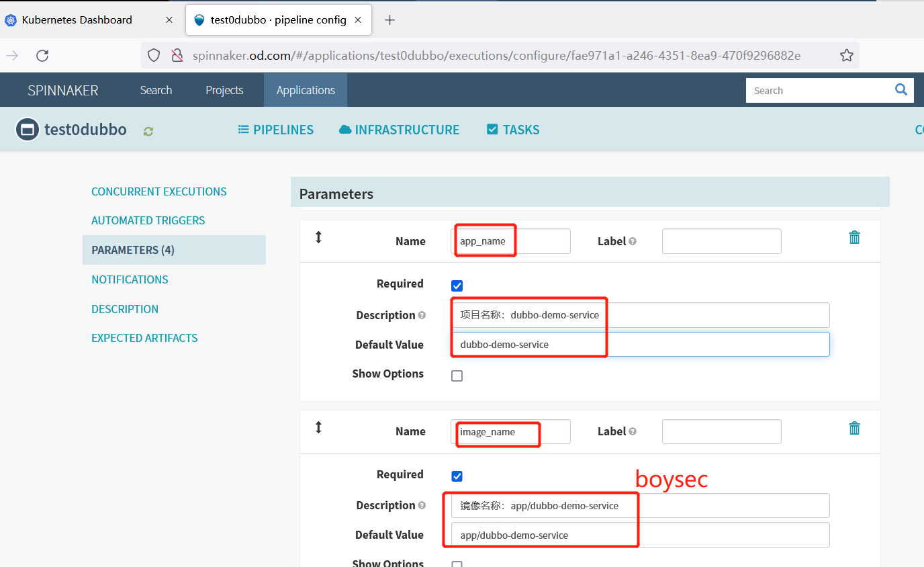Click the SPINNAKER logo link

(63, 90)
